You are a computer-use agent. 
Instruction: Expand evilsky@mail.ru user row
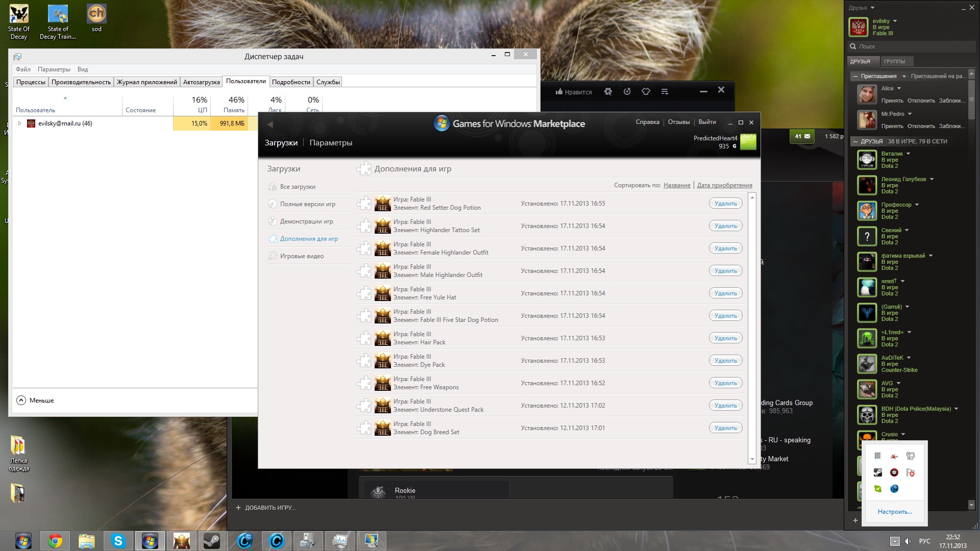tap(19, 123)
